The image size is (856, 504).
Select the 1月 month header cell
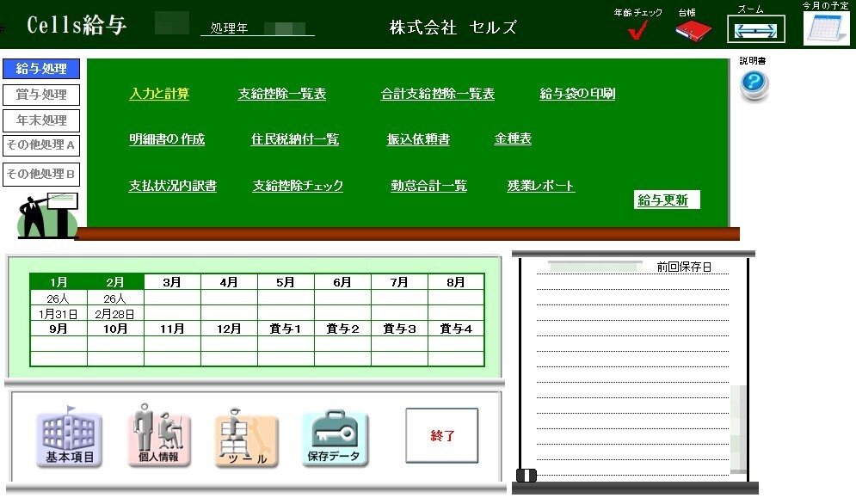(59, 282)
